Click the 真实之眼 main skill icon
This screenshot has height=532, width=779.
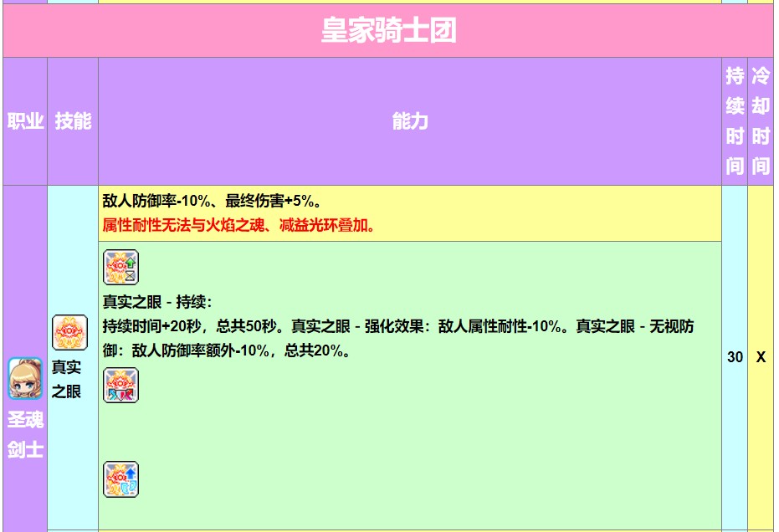click(x=69, y=332)
